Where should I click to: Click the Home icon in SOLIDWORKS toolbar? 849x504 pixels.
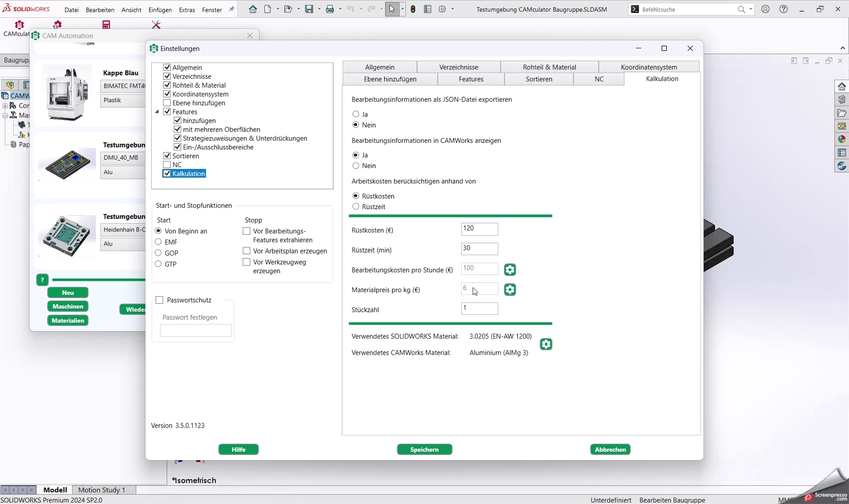click(253, 9)
